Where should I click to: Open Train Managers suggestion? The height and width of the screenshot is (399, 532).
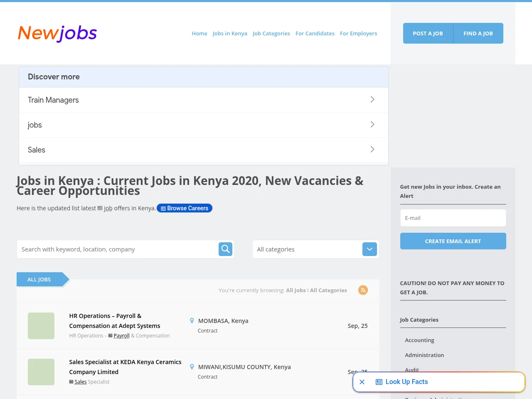tap(204, 100)
